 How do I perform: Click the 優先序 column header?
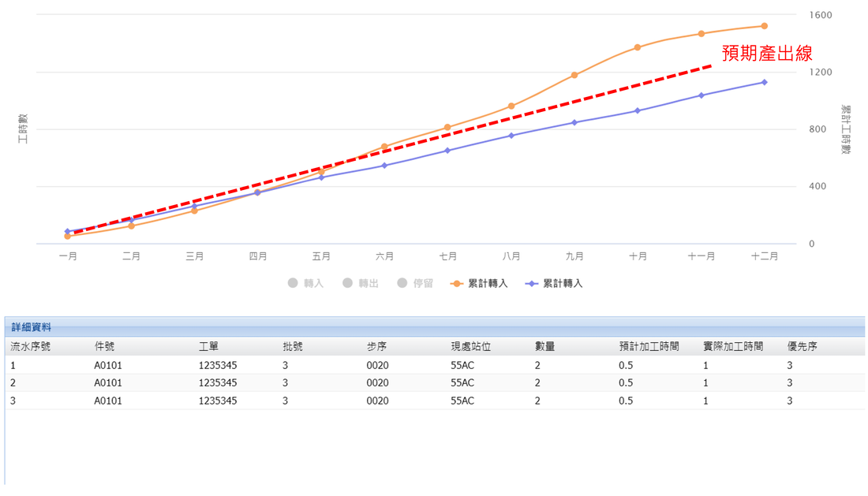tap(803, 346)
